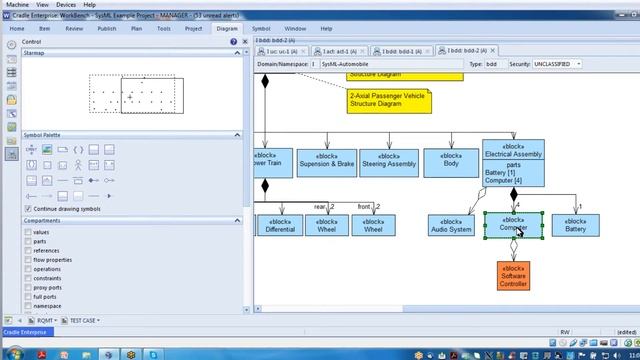Viewport: 640px width, 360px height.
Task: Select the orange Software Controller block
Action: click(x=513, y=276)
